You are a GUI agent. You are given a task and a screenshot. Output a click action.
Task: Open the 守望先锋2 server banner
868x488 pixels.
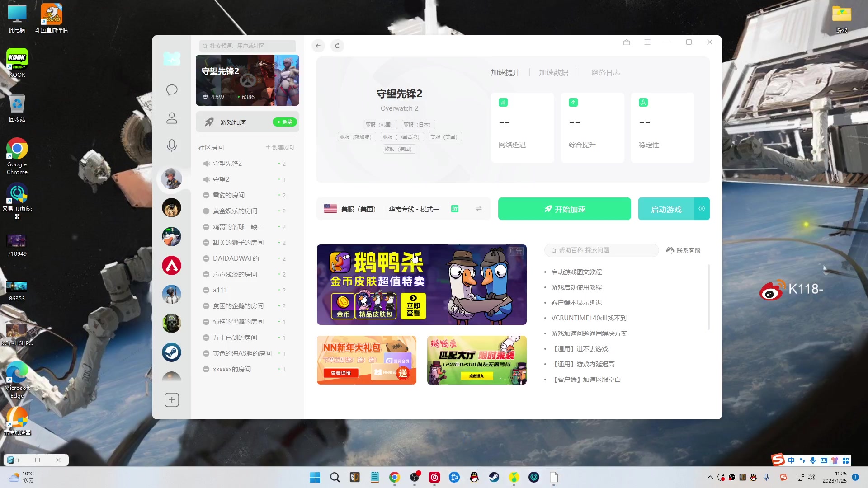pyautogui.click(x=247, y=80)
